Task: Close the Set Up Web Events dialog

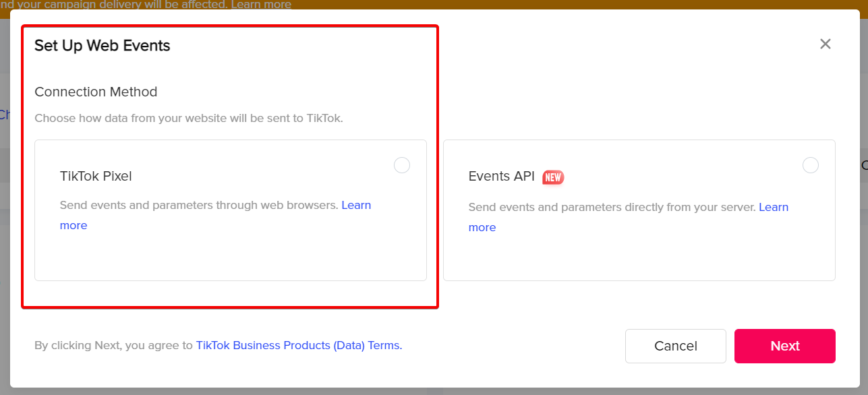Action: (x=826, y=44)
